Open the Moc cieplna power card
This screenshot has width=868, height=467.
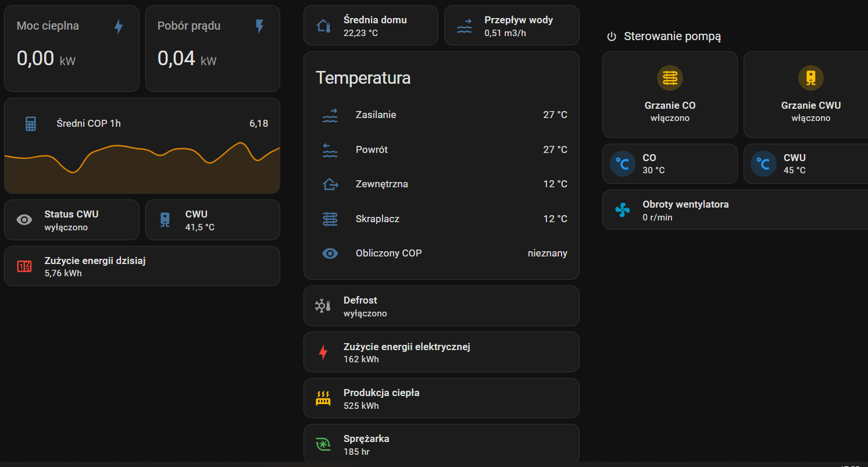point(72,49)
